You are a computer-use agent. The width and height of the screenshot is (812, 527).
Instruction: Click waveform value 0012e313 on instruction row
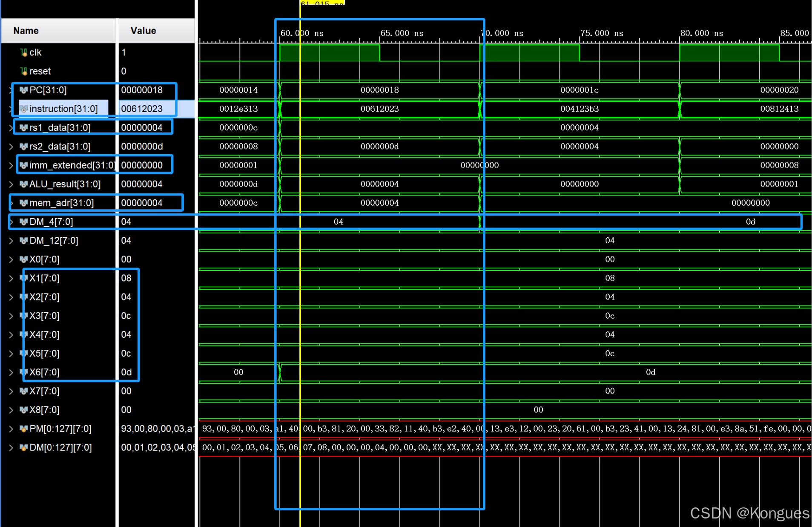point(238,109)
